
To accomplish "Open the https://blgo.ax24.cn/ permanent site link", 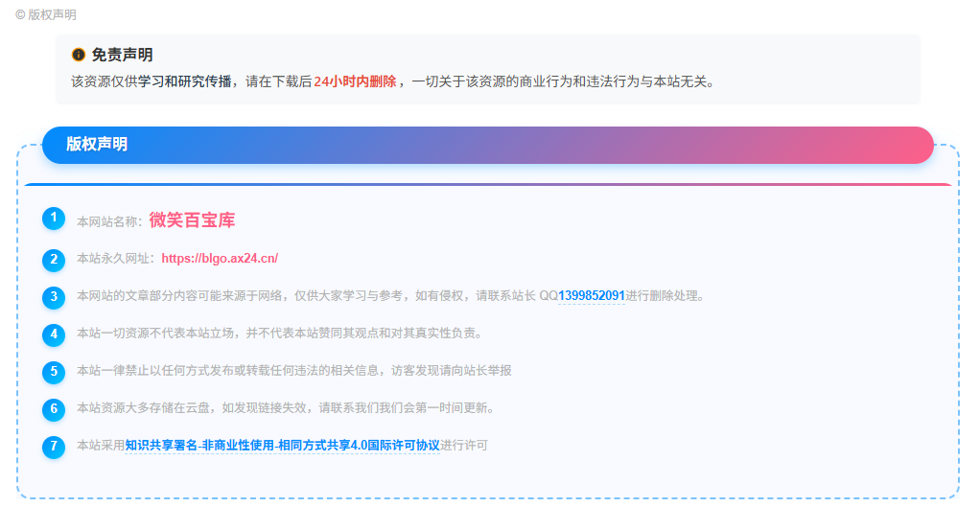I will click(x=220, y=259).
